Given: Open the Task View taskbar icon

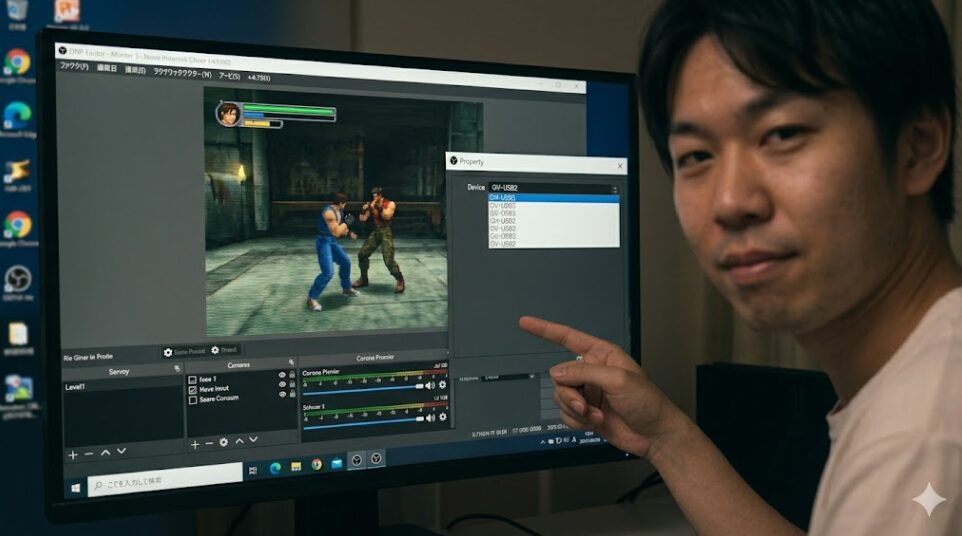Looking at the screenshot, I should pos(253,471).
